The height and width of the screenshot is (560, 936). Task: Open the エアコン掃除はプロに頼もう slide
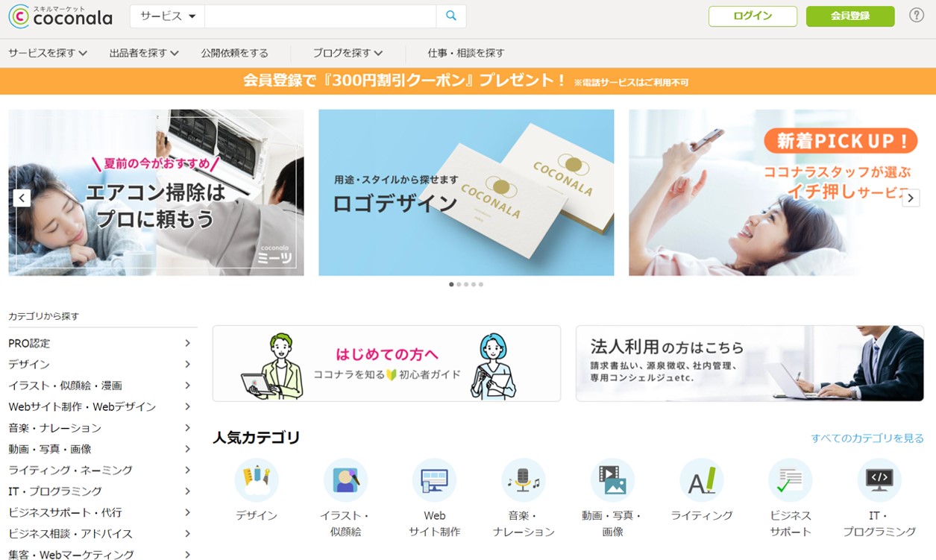[156, 192]
